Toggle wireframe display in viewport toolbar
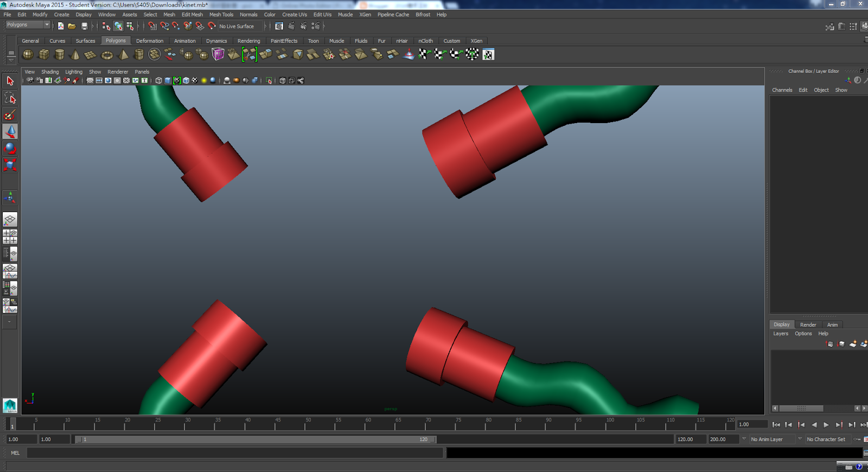Screen dimensions: 868x472 [158, 80]
